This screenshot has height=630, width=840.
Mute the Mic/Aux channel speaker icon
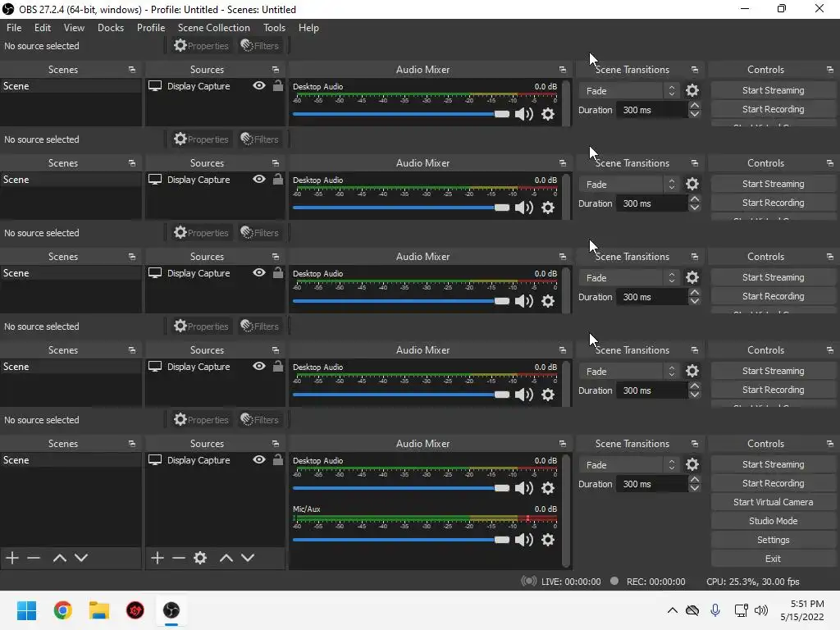tap(524, 540)
